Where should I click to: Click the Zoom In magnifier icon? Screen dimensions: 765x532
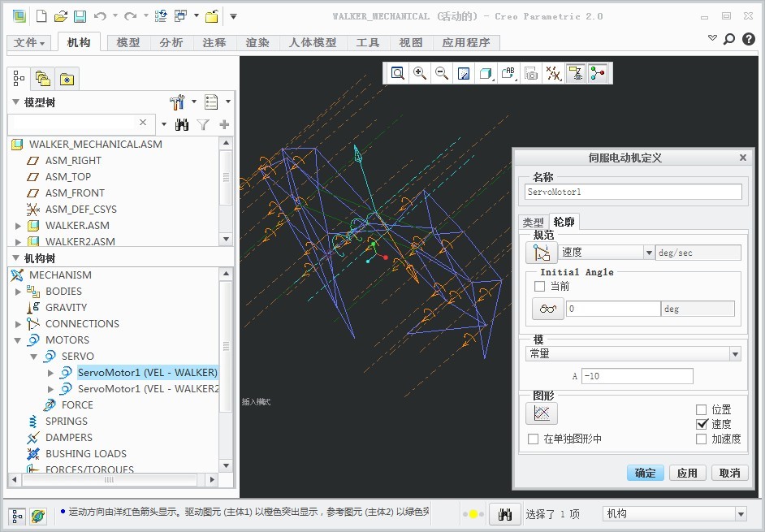pyautogui.click(x=420, y=73)
